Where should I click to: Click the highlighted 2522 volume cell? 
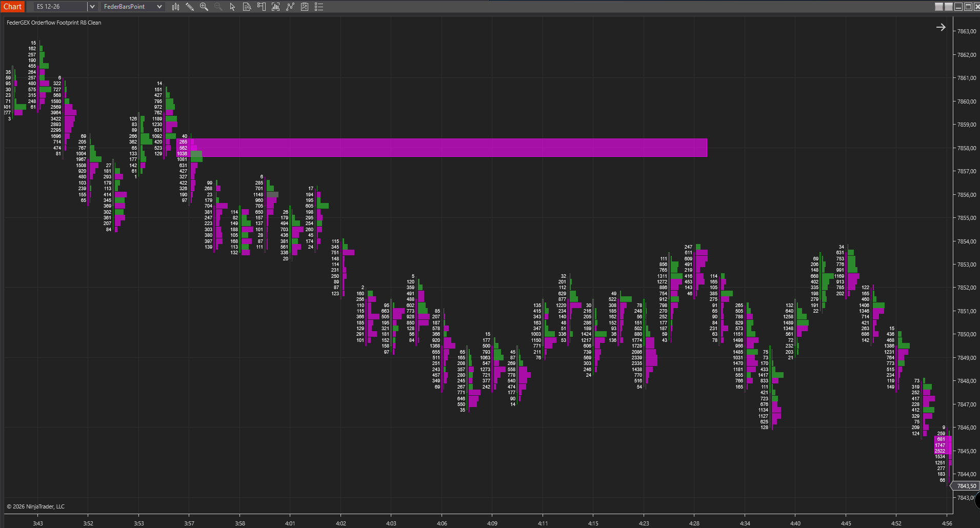940,451
